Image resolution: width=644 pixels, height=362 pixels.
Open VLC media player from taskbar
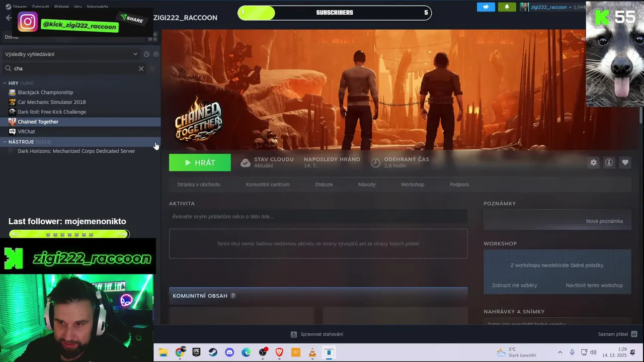312,352
